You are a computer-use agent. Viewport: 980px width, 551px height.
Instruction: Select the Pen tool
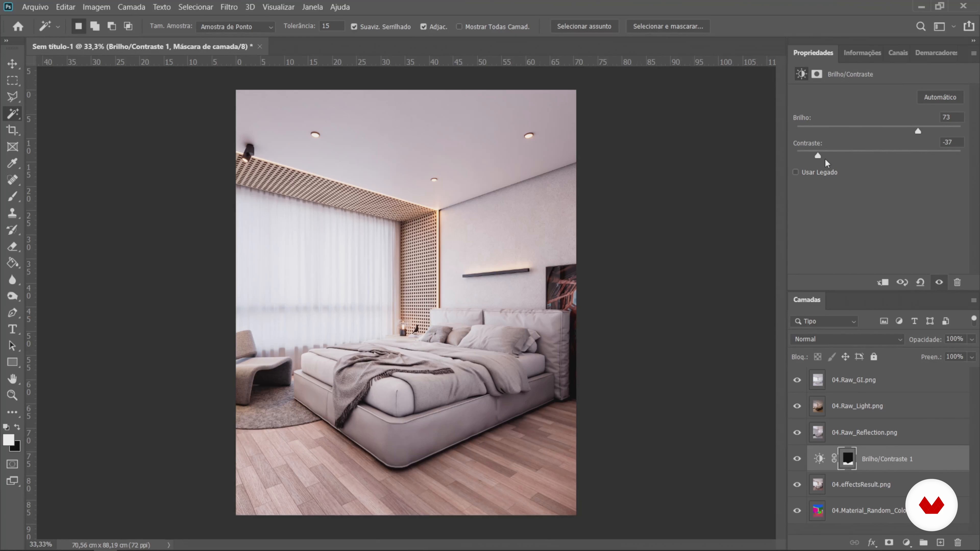click(12, 312)
